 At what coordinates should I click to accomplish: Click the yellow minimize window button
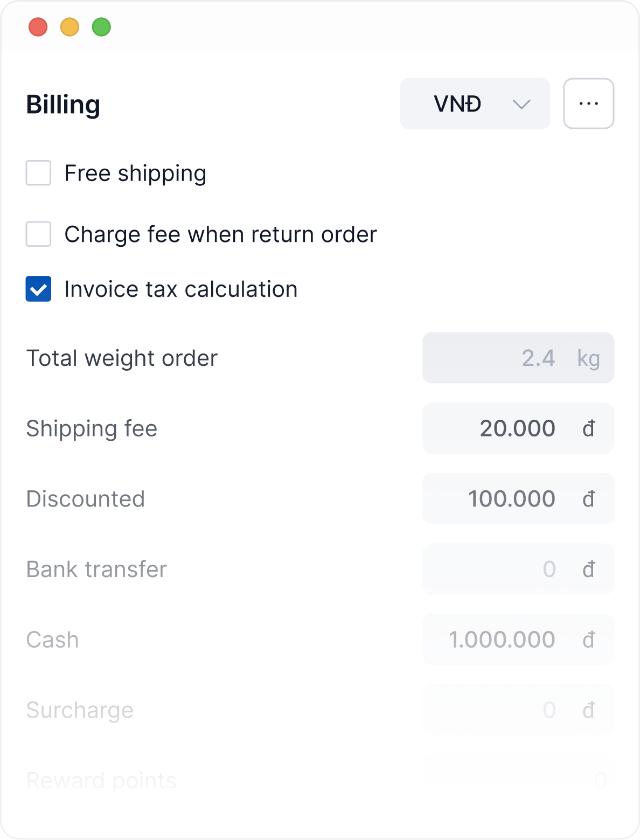(x=70, y=27)
